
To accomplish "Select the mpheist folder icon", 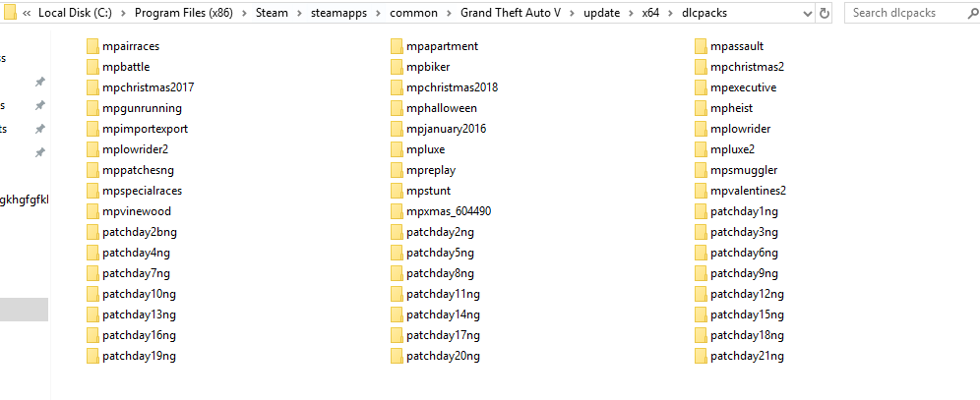I will click(x=701, y=108).
